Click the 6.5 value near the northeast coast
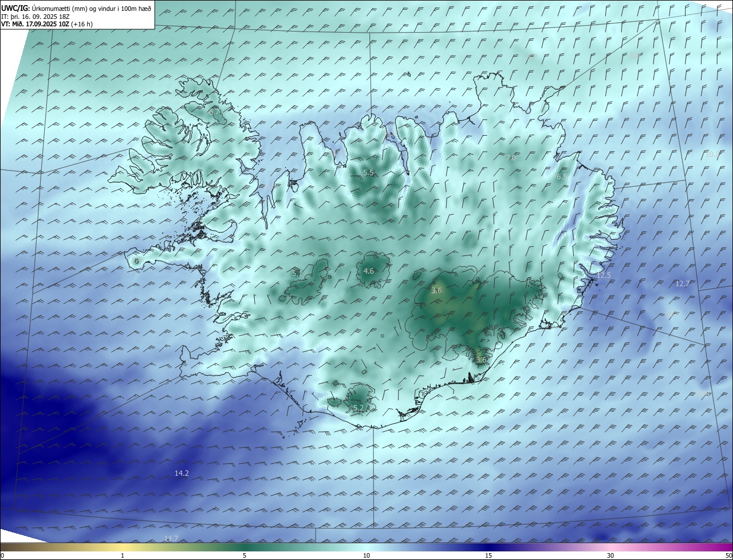Screen dimensions: 733x560 tap(562, 177)
